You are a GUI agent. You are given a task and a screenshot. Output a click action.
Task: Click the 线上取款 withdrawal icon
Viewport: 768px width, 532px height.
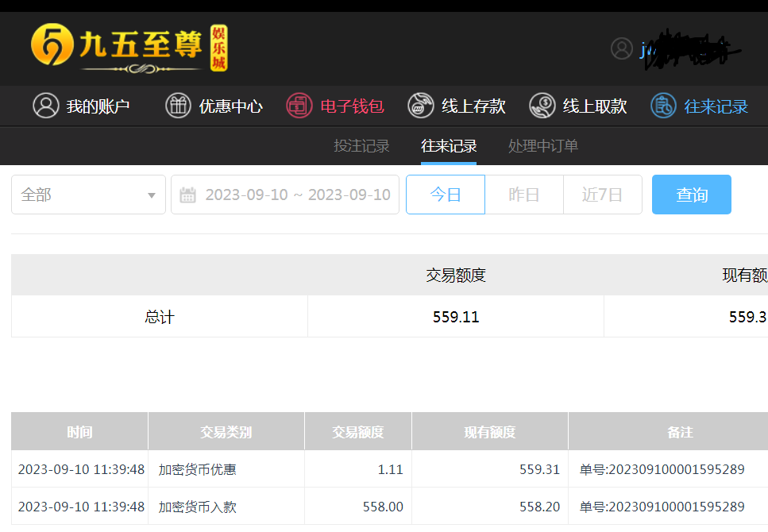[542, 106]
